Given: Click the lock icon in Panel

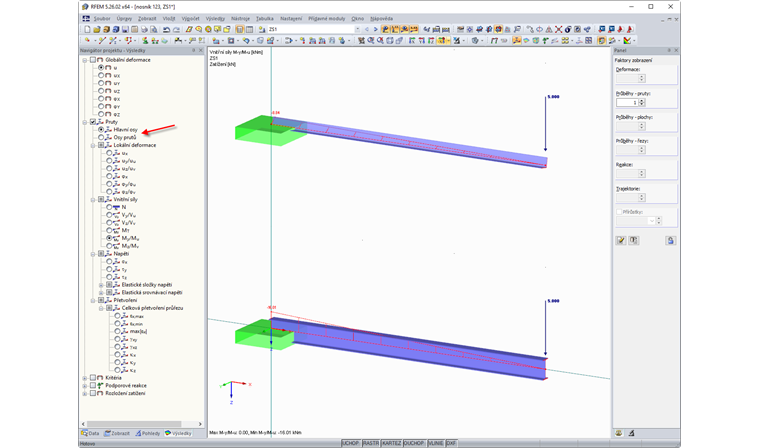Looking at the screenshot, I should click(x=670, y=240).
